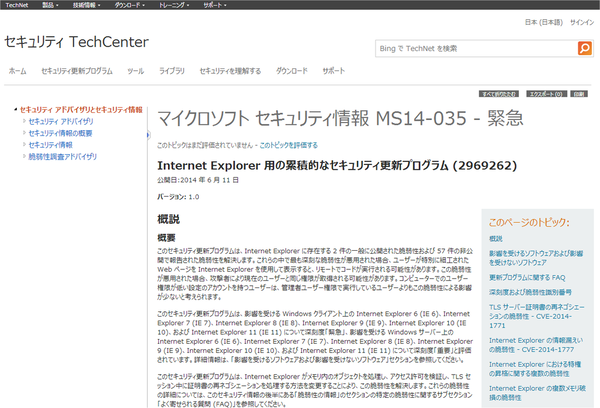
Task: Click the CVE-2014-1771 TLS topic link
Action: tap(536, 316)
